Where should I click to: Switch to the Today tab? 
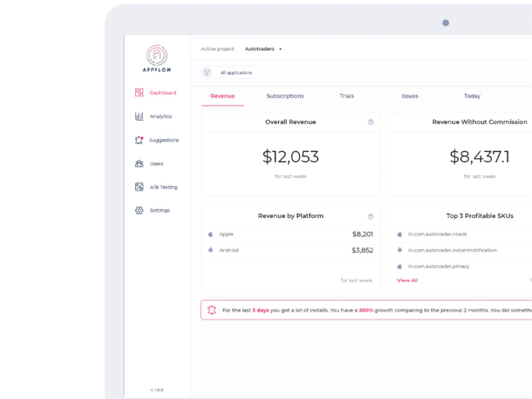(472, 96)
